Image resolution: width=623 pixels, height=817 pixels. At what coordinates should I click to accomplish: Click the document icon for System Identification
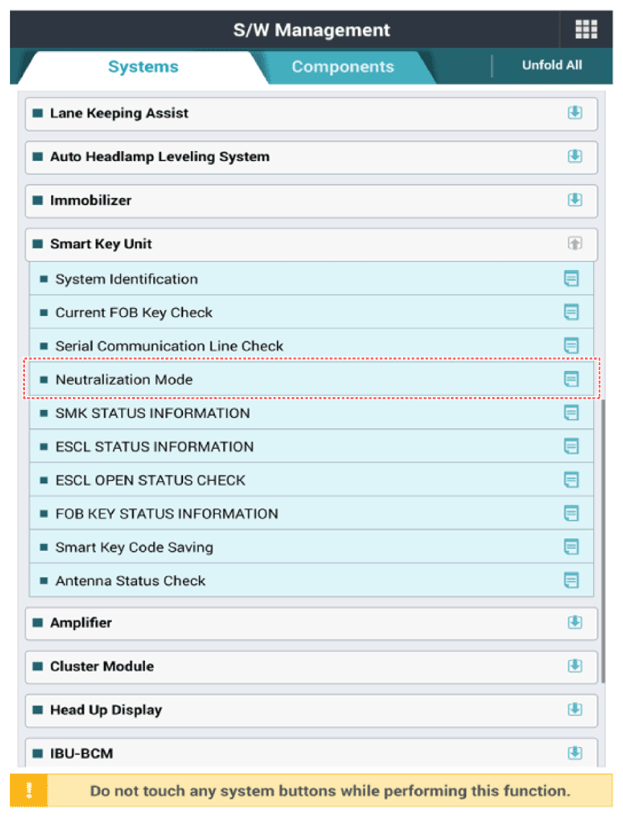[x=571, y=279]
